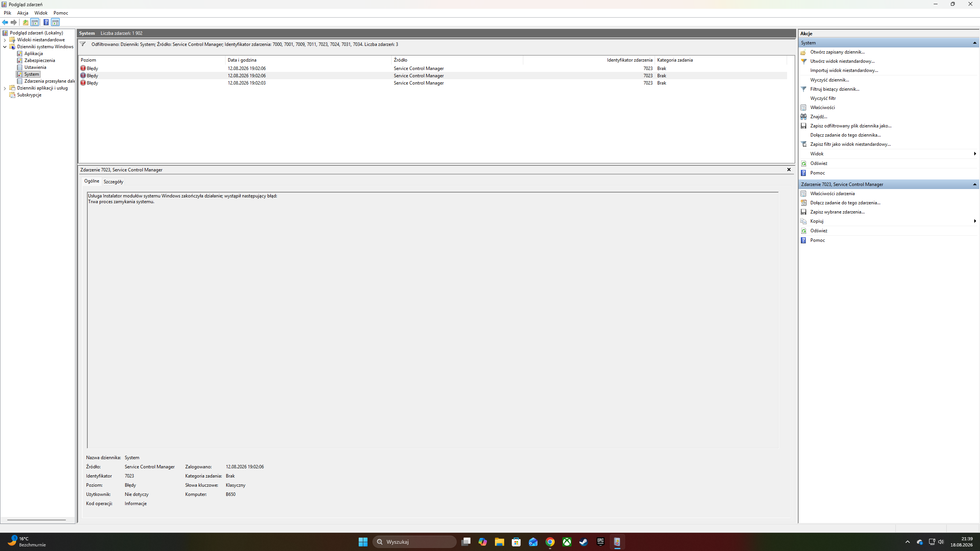The height and width of the screenshot is (551, 980).
Task: Click the Filtruj bieżący dziennik funnel icon
Action: tap(804, 89)
